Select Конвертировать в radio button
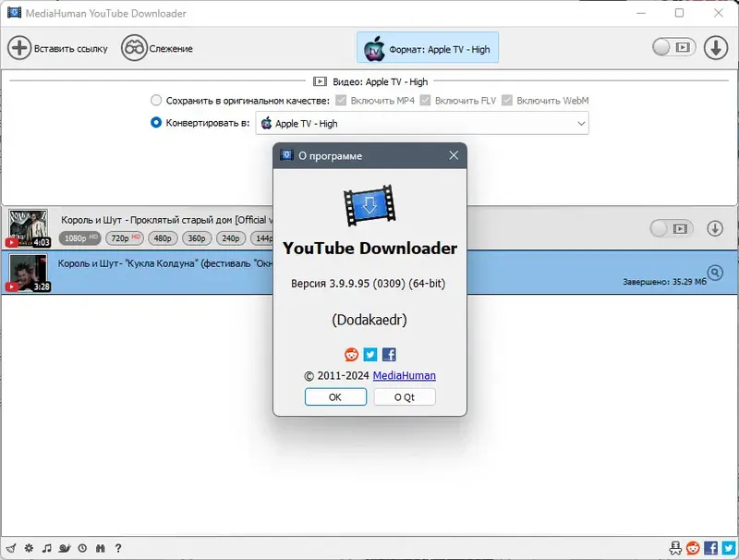This screenshot has height=560, width=739. pos(156,123)
